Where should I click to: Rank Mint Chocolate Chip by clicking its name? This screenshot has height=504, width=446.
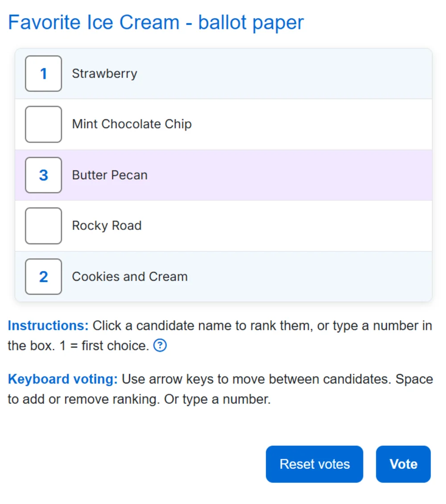pyautogui.click(x=132, y=124)
